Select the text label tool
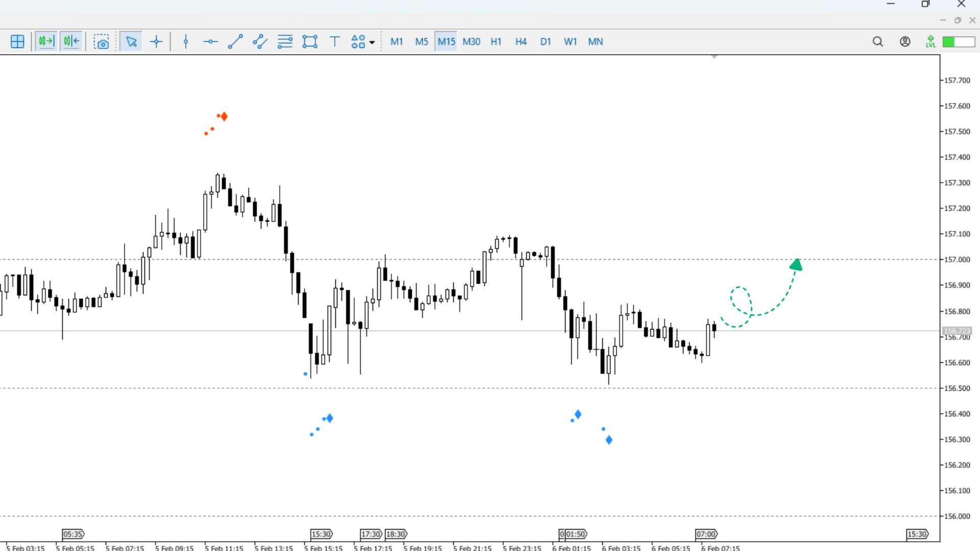Screen dimensions: 980x551 point(335,42)
